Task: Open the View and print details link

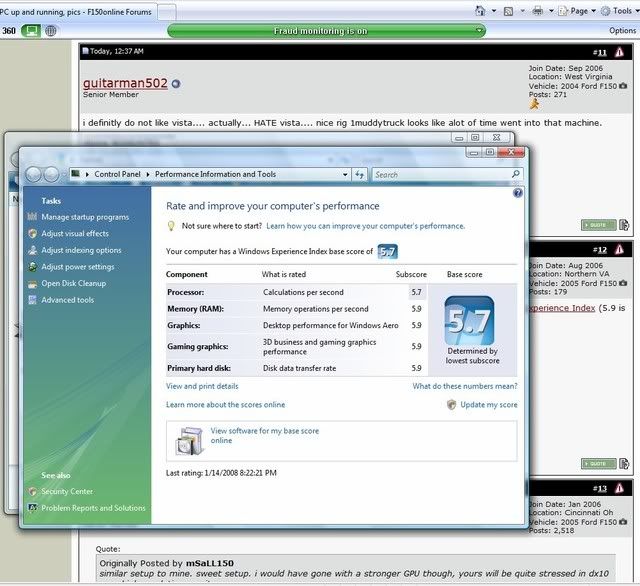Action: click(202, 386)
